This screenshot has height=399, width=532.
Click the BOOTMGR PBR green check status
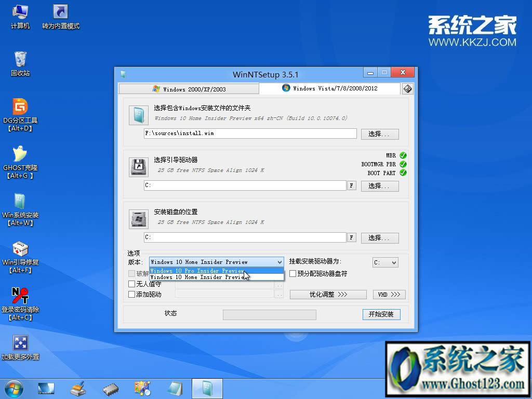(403, 164)
